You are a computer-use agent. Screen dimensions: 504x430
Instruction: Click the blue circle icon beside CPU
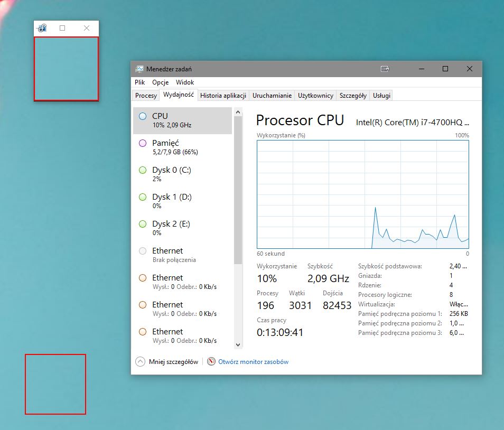click(x=143, y=116)
